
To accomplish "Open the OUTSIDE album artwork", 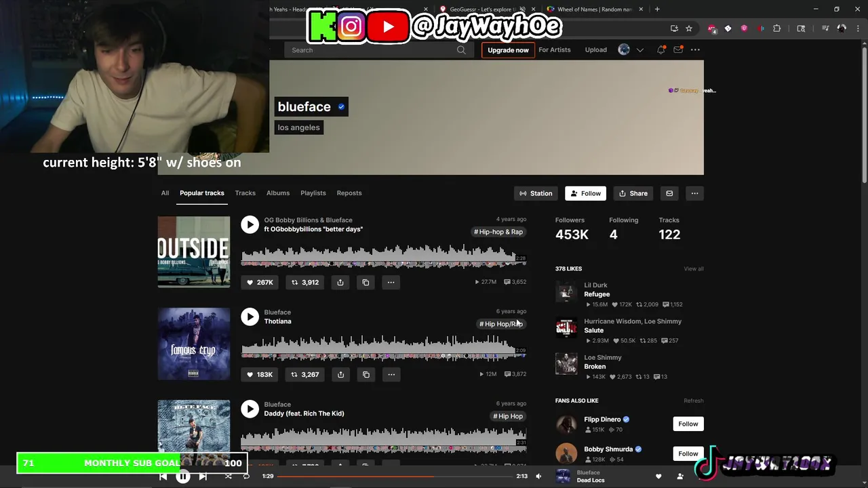I will [x=194, y=251].
